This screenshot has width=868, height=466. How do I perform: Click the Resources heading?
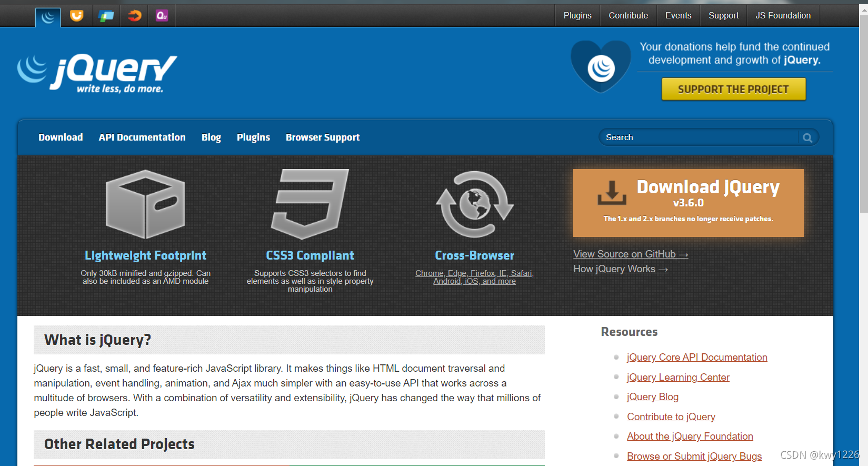coord(629,332)
